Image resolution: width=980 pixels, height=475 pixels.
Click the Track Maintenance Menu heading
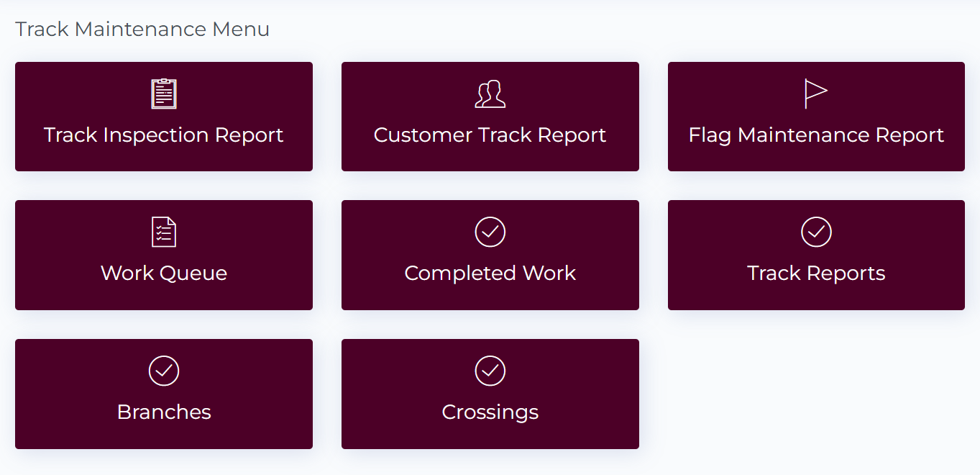142,30
